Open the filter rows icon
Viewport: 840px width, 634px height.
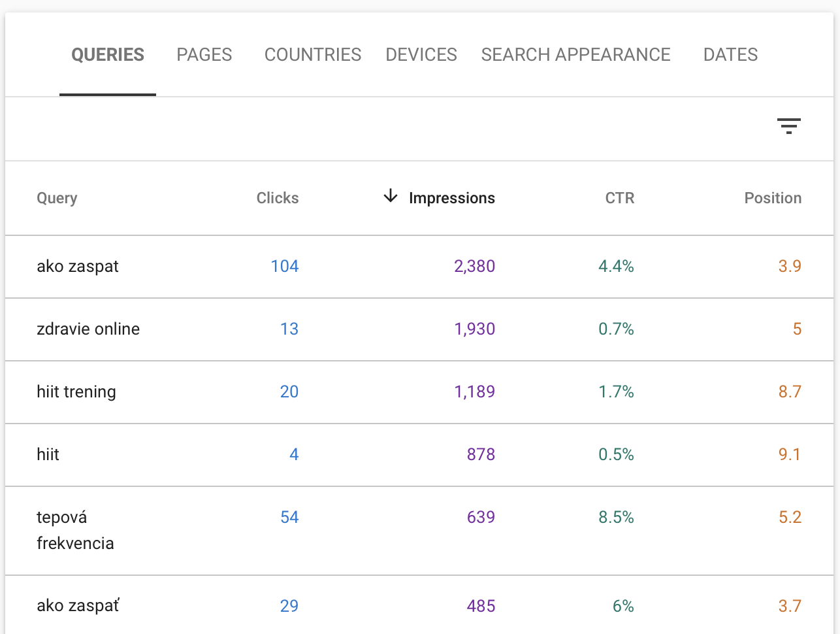[x=788, y=126]
